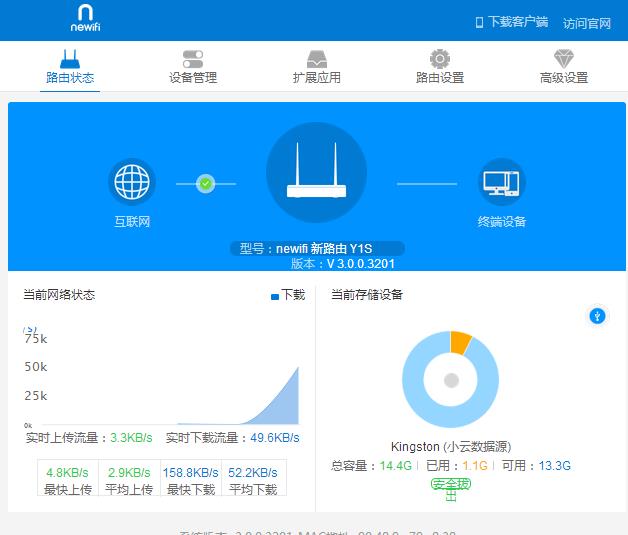This screenshot has width=628, height=535.
Task: Click the inbox tray icon above 扩展应用
Action: (317, 59)
